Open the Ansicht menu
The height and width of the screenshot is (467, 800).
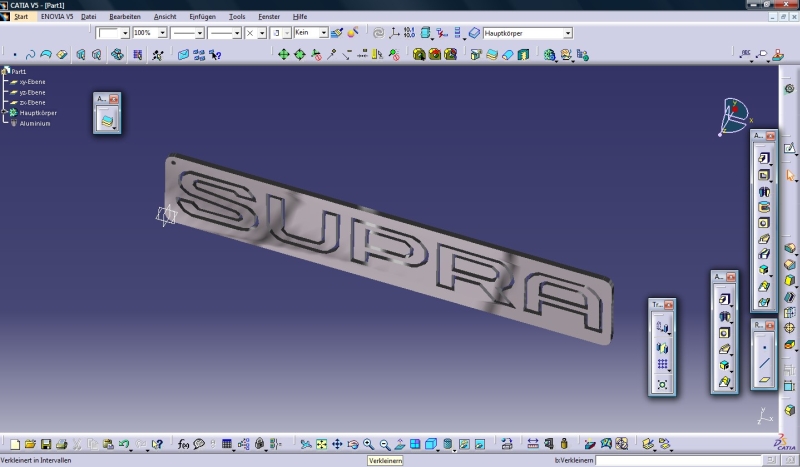[x=165, y=16]
